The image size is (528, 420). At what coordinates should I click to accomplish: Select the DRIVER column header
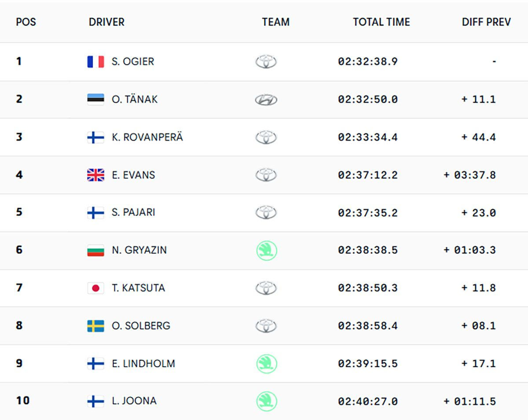pos(106,22)
